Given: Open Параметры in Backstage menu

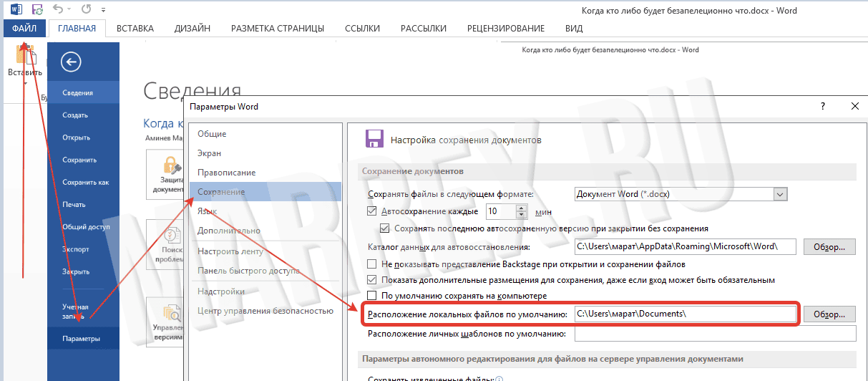Looking at the screenshot, I should tap(83, 339).
